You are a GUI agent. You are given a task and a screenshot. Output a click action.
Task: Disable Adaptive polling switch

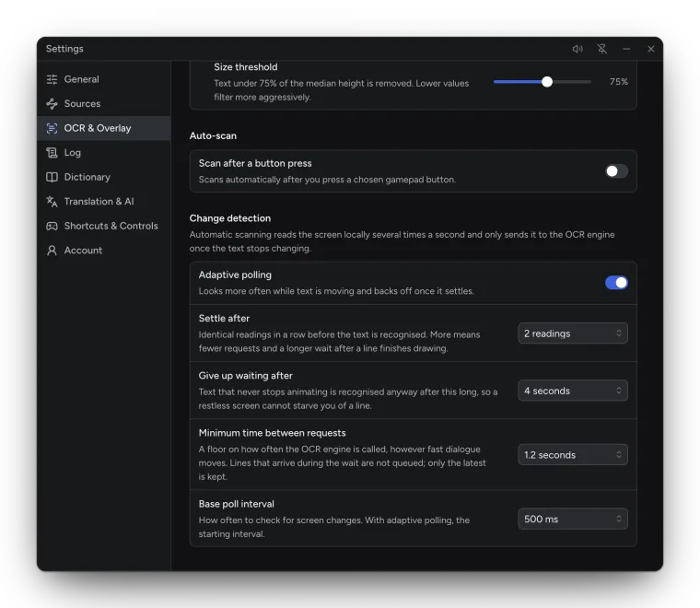pyautogui.click(x=616, y=283)
